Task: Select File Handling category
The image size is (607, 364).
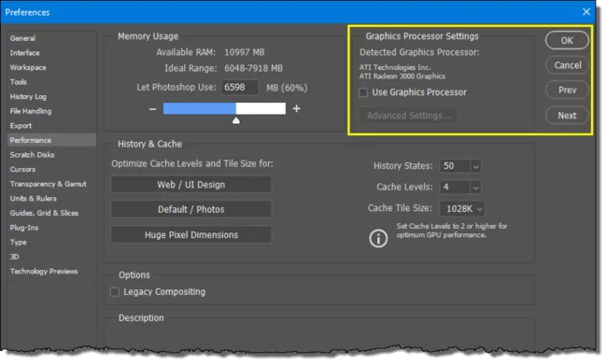Action: [x=51, y=111]
